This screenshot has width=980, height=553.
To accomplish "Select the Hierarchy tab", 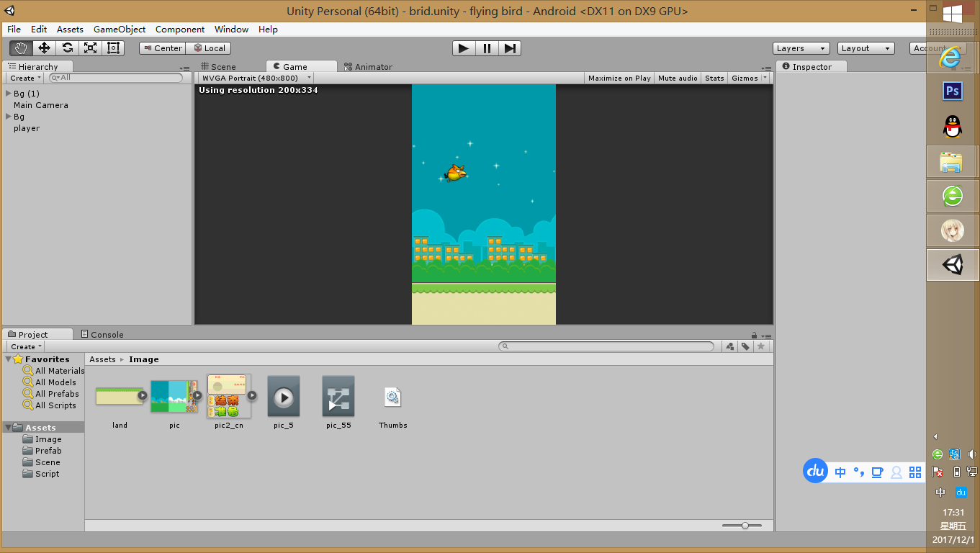I will 37,67.
